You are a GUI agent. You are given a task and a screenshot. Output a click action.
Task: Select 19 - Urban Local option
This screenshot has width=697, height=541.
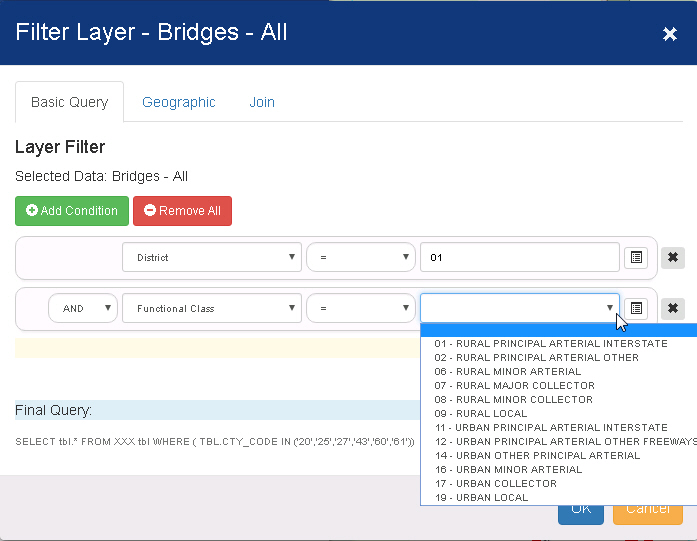(481, 498)
